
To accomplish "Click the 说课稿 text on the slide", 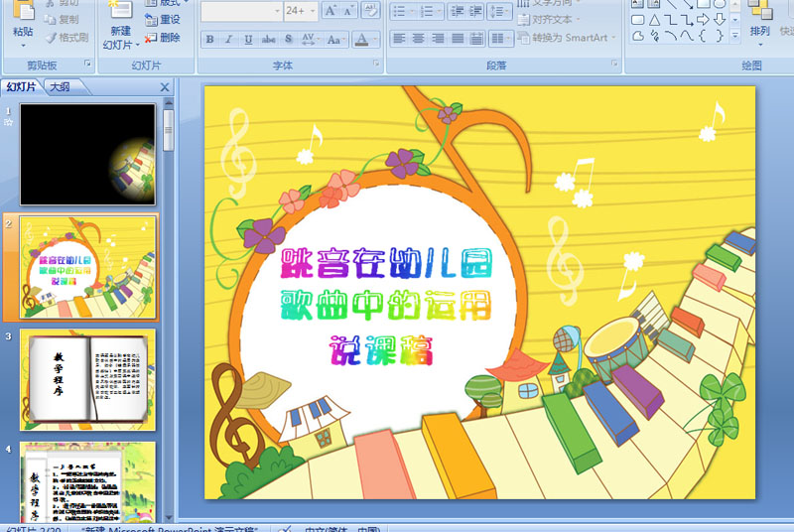I will point(381,350).
